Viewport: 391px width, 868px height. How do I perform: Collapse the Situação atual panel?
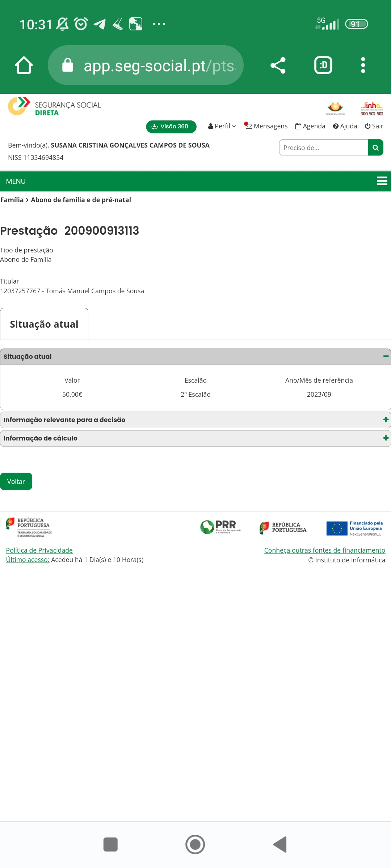[x=386, y=357]
